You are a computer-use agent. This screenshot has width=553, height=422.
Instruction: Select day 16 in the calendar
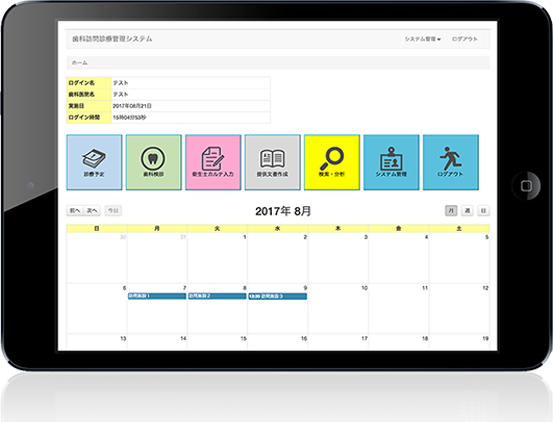click(x=278, y=342)
